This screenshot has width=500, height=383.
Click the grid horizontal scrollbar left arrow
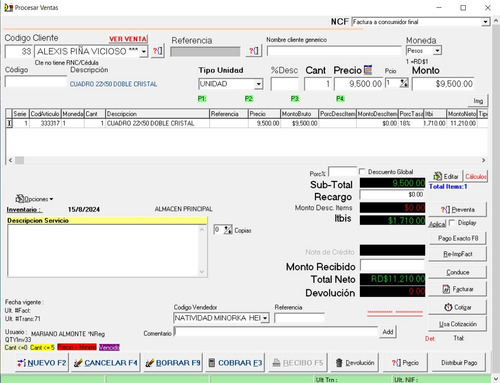tap(10, 160)
